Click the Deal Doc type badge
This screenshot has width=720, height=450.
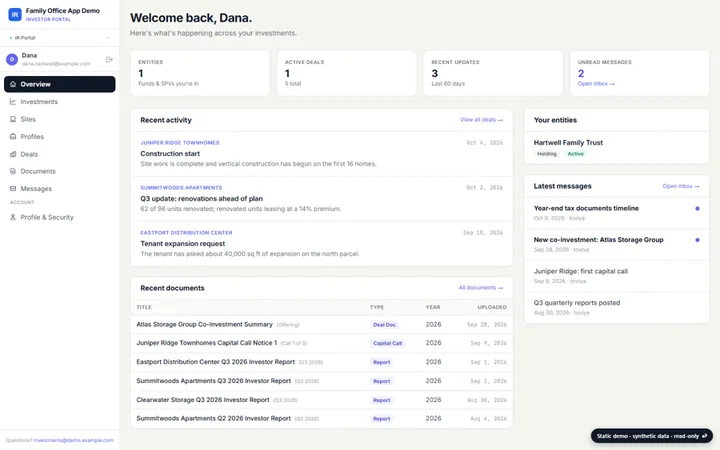click(384, 325)
